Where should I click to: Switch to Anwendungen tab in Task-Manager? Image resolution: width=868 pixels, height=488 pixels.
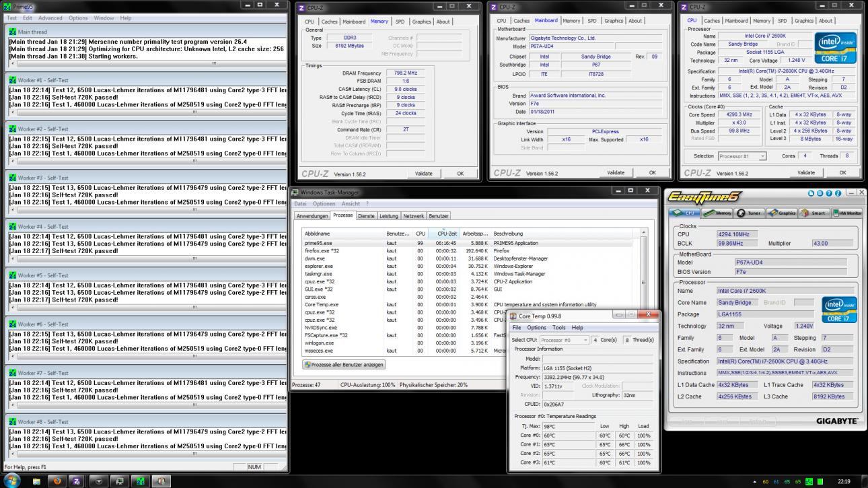tap(313, 216)
